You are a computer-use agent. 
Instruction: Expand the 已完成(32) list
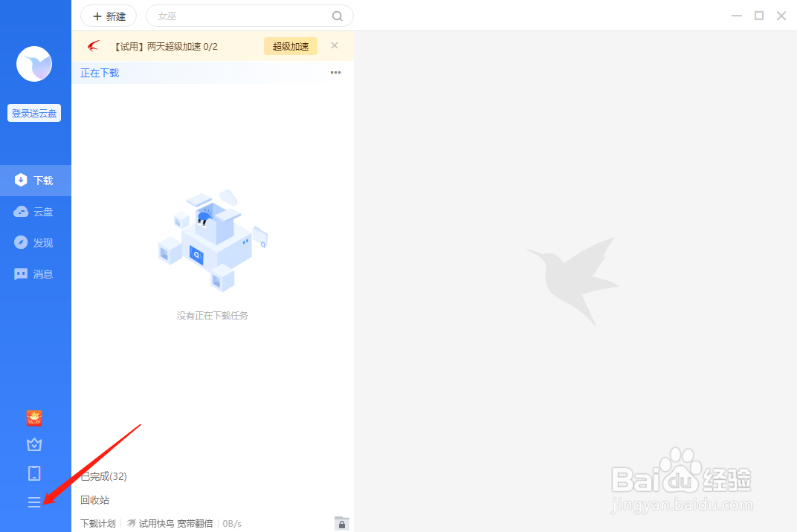103,476
